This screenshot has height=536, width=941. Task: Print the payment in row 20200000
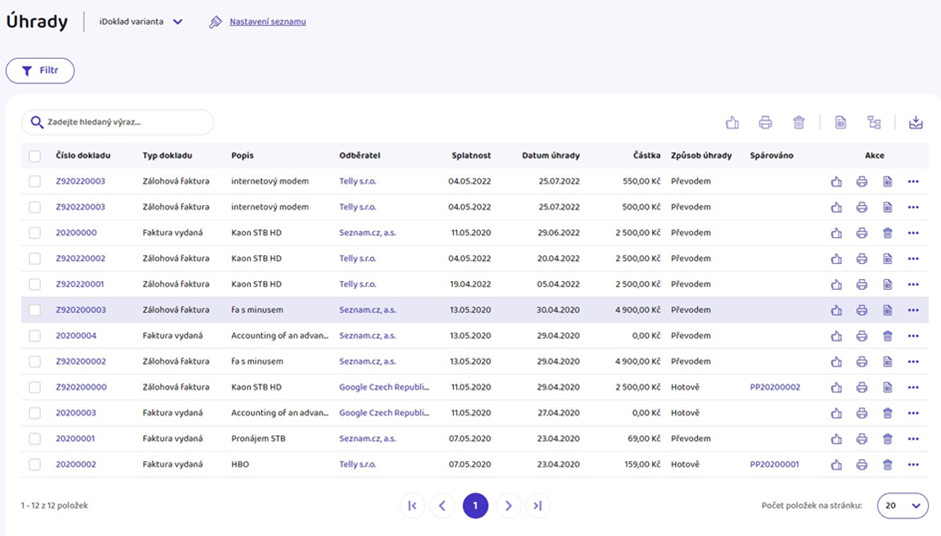pos(862,233)
